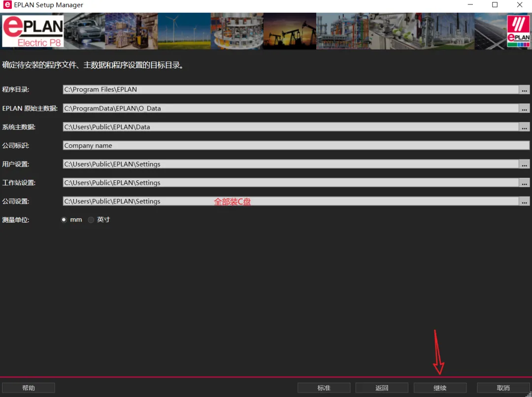Browse for the 用户设置 folder
This screenshot has width=532, height=397.
tap(524, 164)
